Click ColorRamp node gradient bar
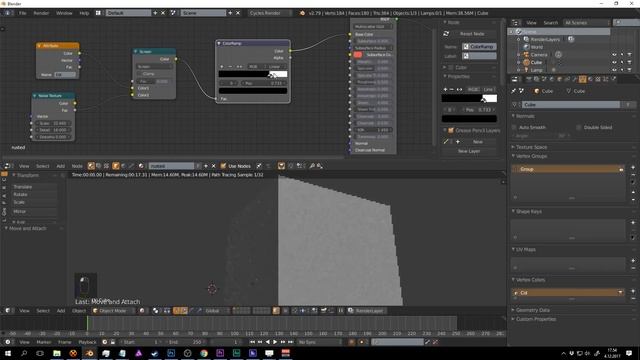This screenshot has width=640, height=360. pyautogui.click(x=253, y=74)
